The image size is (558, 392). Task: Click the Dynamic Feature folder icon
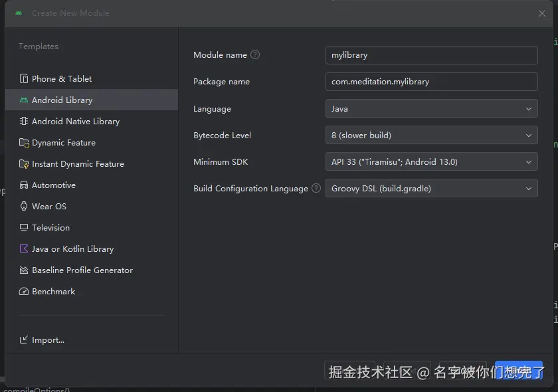click(24, 143)
